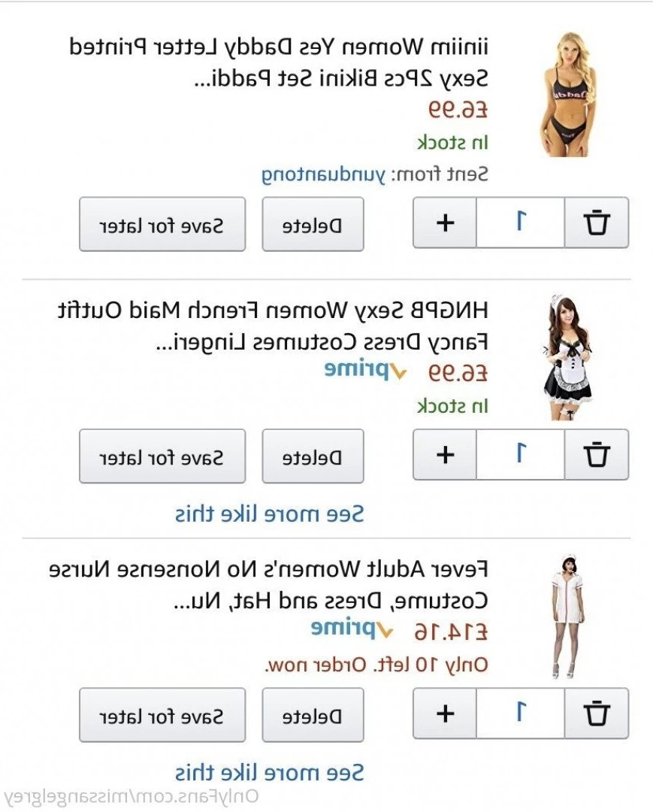Delete the Nurse Costume item

[x=313, y=715]
